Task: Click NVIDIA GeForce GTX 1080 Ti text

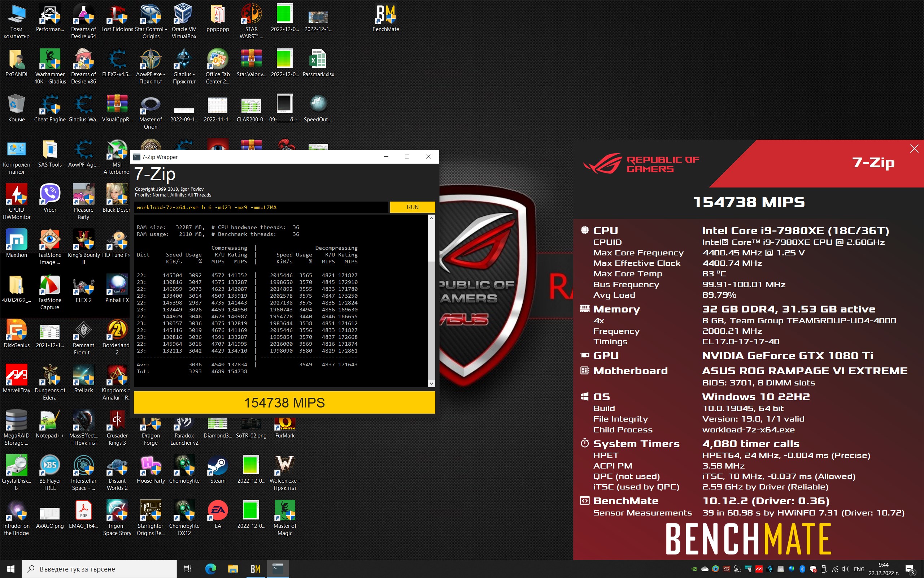Action: pos(787,355)
